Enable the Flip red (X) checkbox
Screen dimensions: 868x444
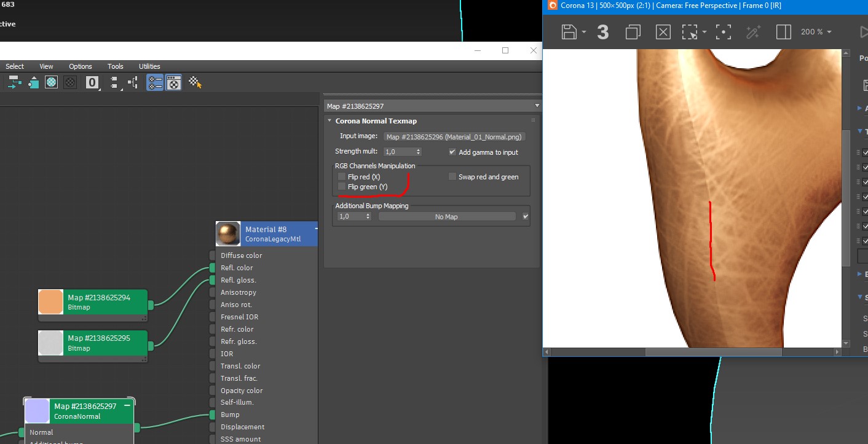[x=342, y=177]
